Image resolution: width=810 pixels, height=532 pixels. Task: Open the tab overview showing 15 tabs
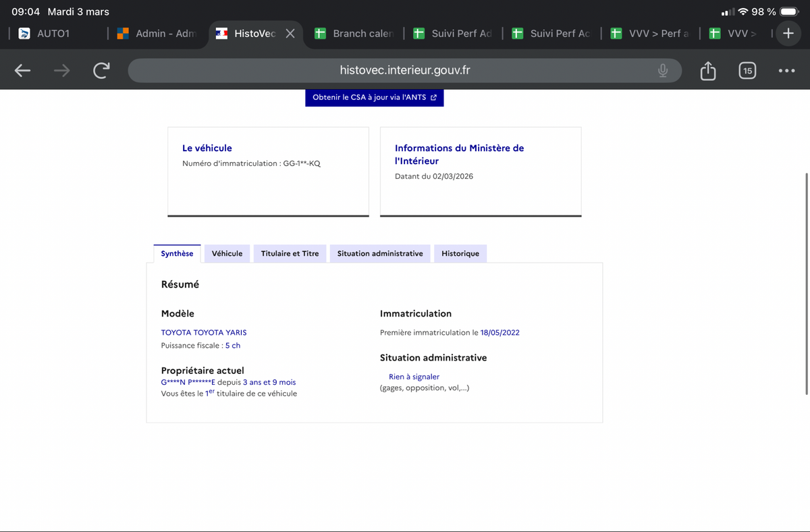(x=747, y=70)
